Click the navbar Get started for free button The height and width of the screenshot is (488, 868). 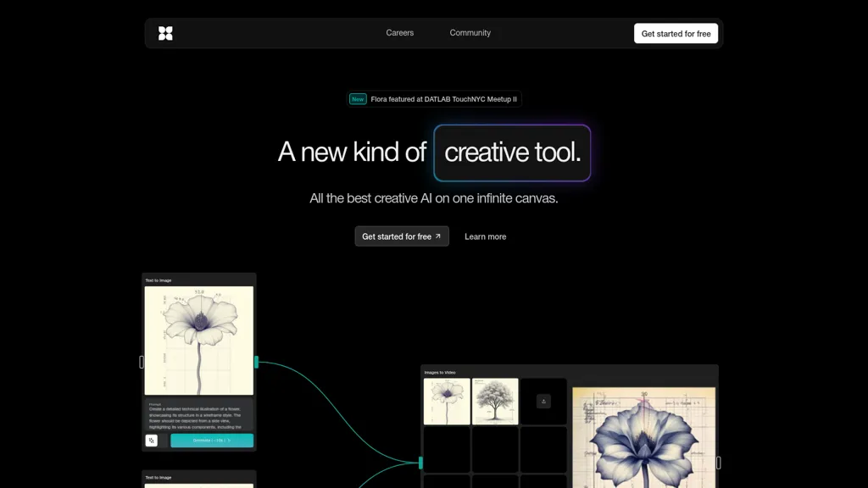pyautogui.click(x=676, y=34)
